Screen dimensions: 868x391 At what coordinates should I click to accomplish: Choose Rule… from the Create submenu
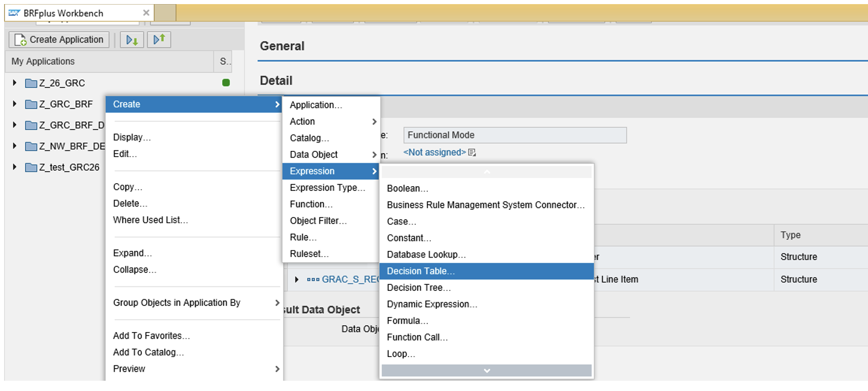point(331,238)
